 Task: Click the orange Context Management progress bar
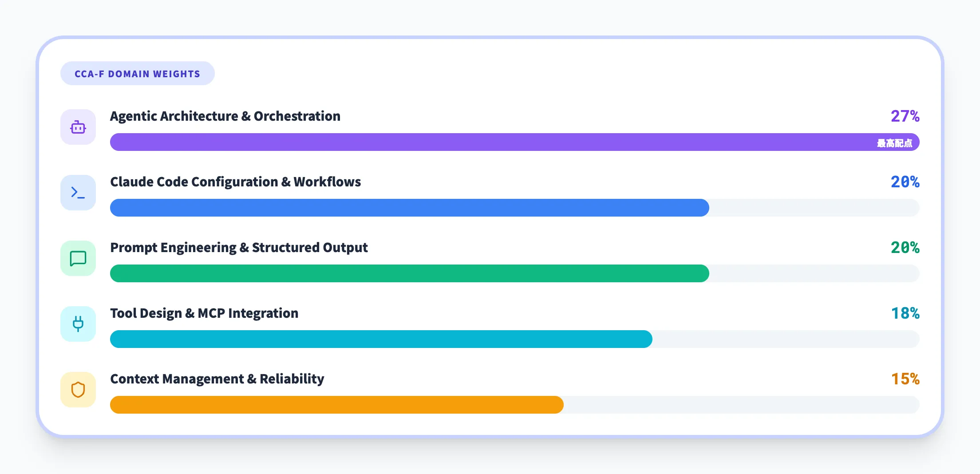point(336,405)
